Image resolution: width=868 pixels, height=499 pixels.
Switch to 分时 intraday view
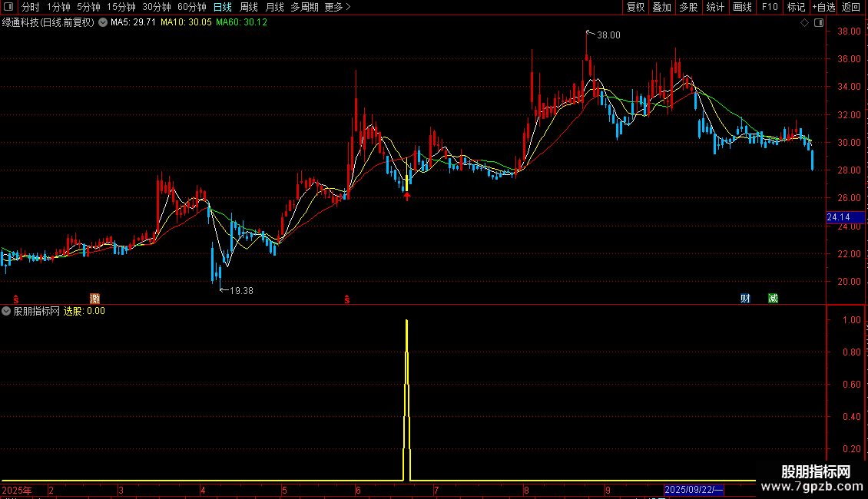[x=31, y=7]
